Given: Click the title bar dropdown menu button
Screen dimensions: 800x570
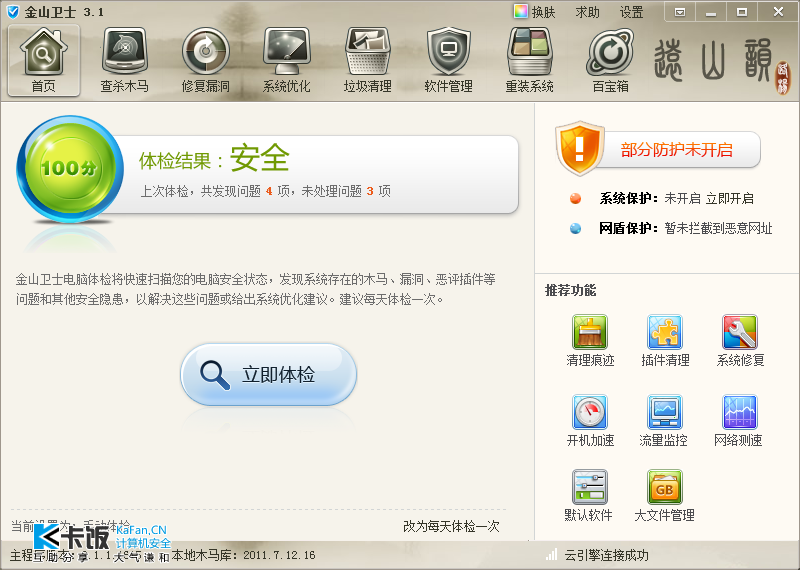Looking at the screenshot, I should [x=680, y=12].
